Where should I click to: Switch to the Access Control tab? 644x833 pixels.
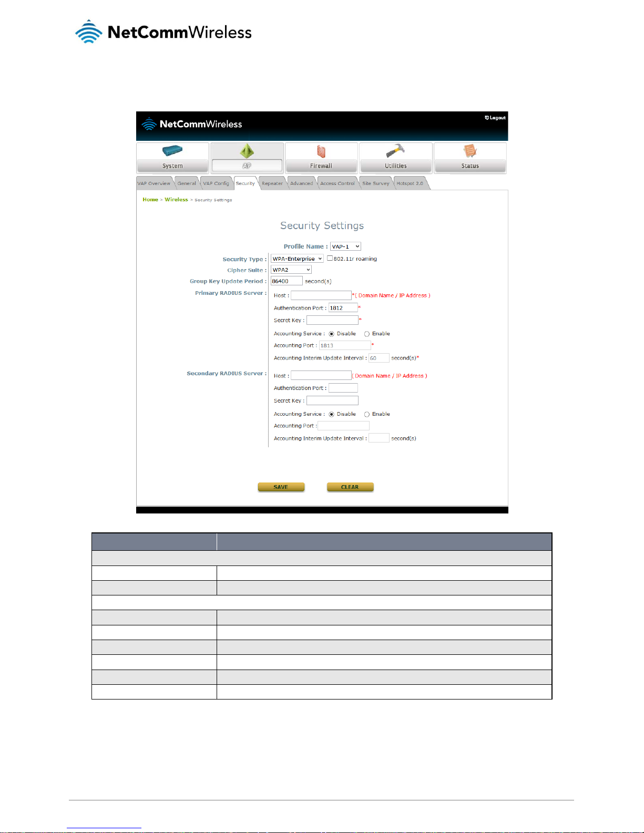(x=338, y=183)
